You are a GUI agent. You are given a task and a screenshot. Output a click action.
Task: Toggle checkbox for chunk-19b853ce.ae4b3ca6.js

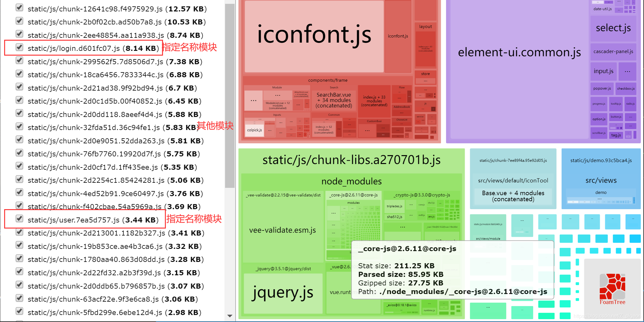pos(19,245)
